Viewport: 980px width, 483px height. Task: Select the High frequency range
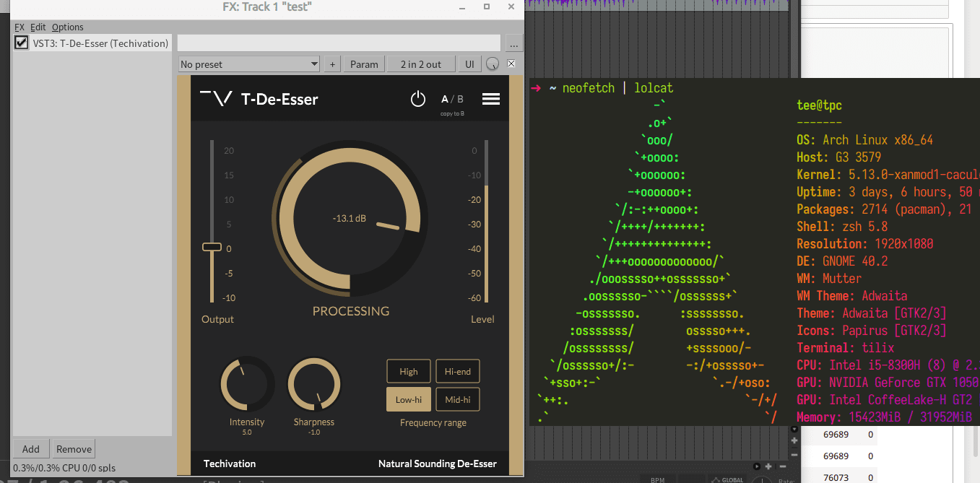[x=409, y=371]
